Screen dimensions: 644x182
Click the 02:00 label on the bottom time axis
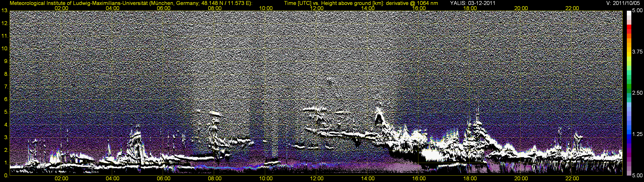tap(61, 179)
